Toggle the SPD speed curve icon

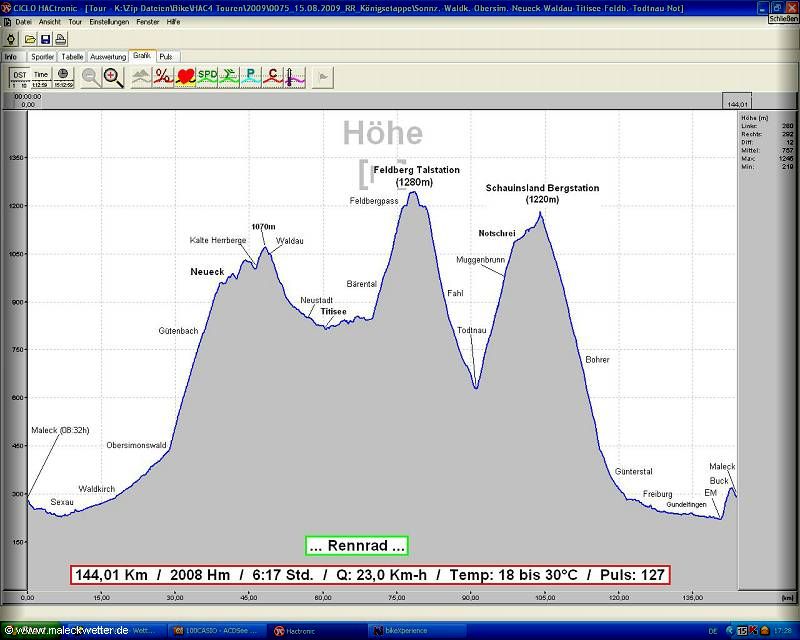(x=207, y=76)
